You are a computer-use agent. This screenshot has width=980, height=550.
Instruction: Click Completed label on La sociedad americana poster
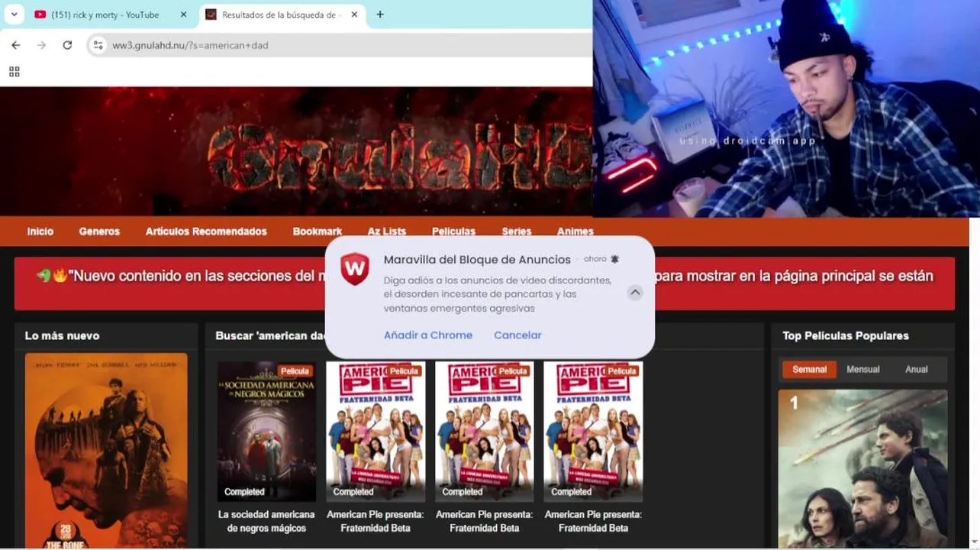244,492
